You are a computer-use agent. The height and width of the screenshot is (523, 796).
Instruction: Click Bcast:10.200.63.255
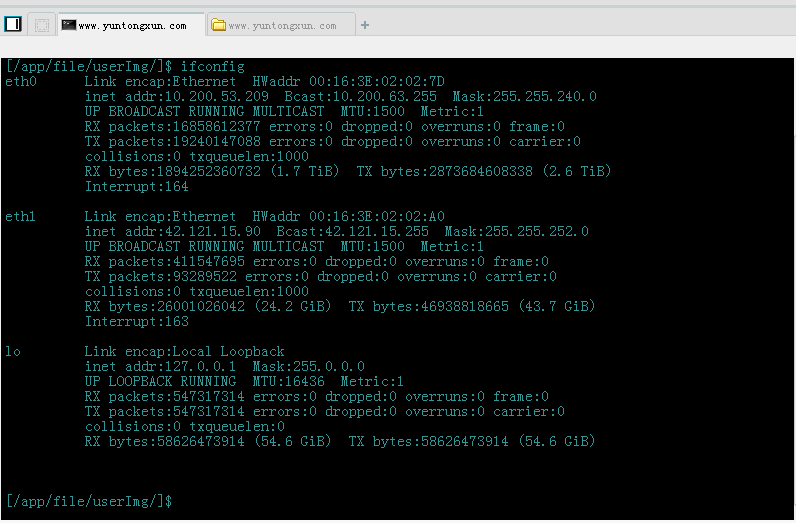360,96
